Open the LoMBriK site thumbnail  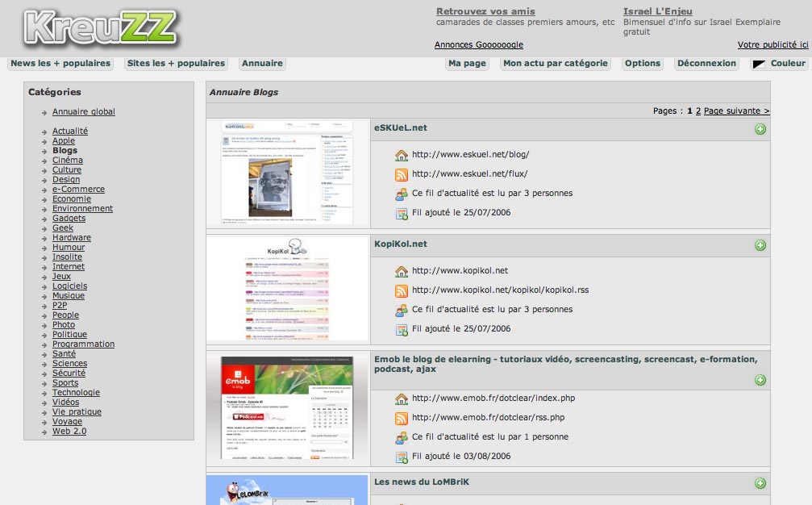(287, 490)
